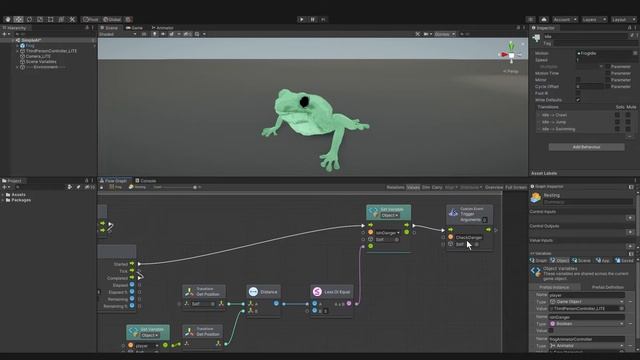
Task: Toggle the Global handle rotation button
Action: [111, 19]
